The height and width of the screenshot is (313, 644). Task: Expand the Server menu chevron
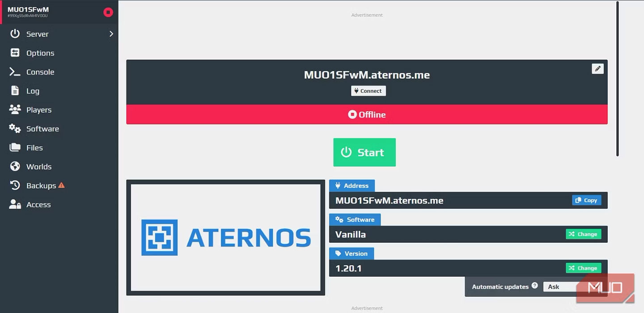pos(111,34)
